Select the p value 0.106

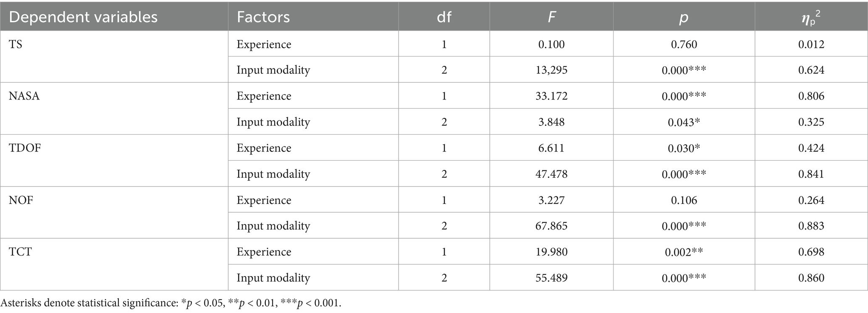click(x=684, y=200)
